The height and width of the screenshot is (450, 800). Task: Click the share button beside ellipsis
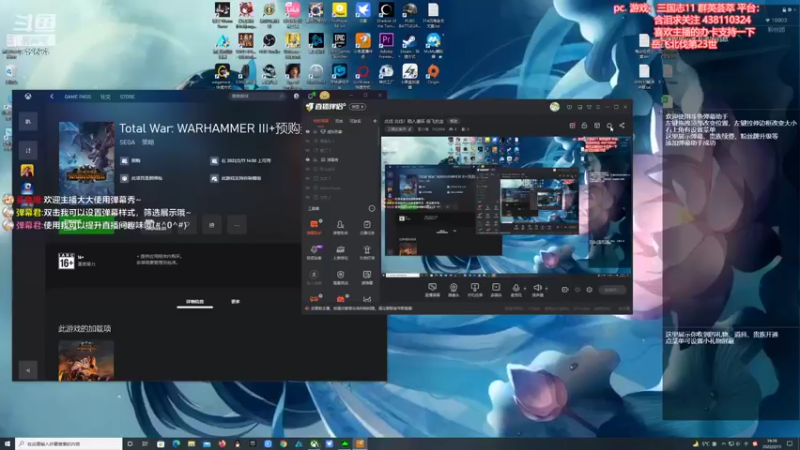click(x=212, y=225)
